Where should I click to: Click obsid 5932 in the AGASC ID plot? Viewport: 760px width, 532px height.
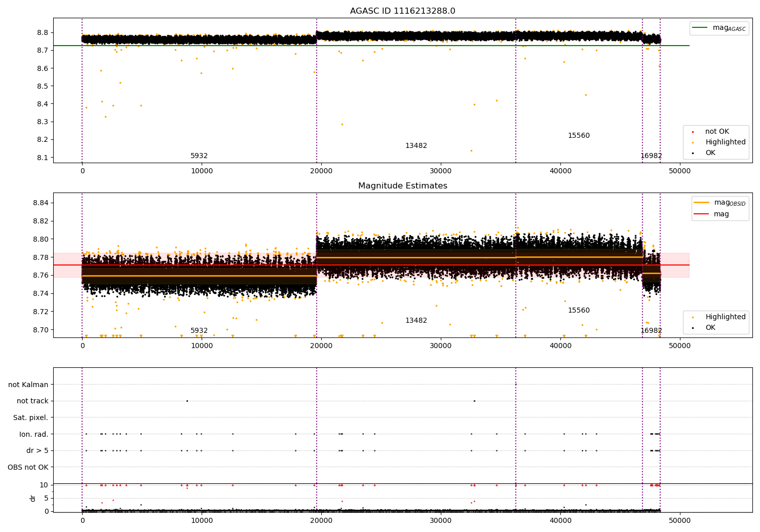tap(199, 156)
